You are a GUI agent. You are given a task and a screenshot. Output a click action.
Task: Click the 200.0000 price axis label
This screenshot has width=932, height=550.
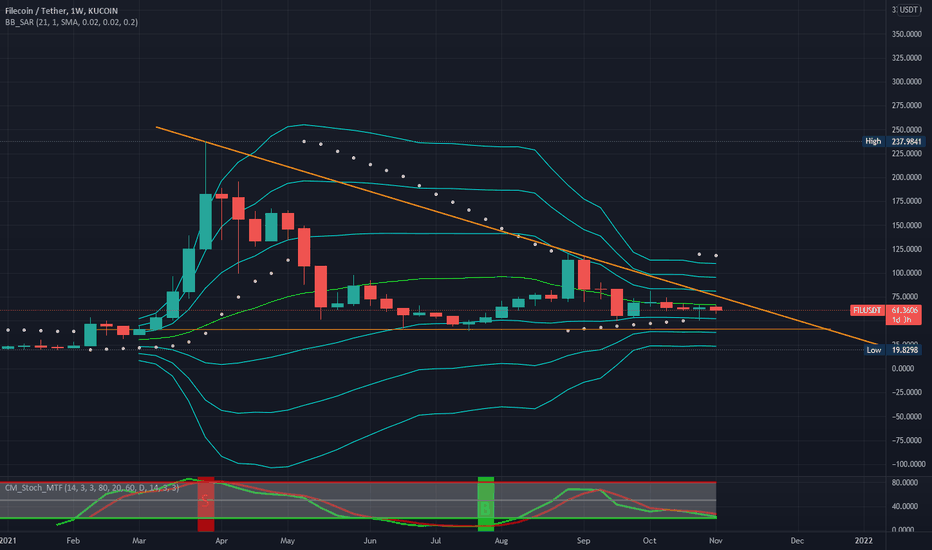906,177
